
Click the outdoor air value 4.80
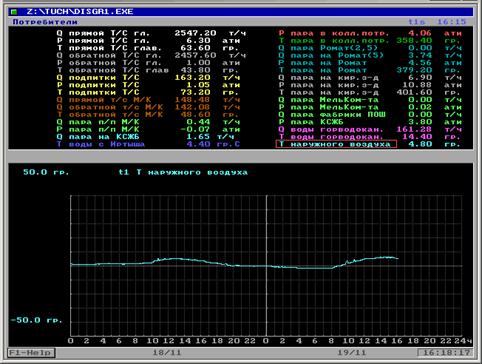(421, 144)
